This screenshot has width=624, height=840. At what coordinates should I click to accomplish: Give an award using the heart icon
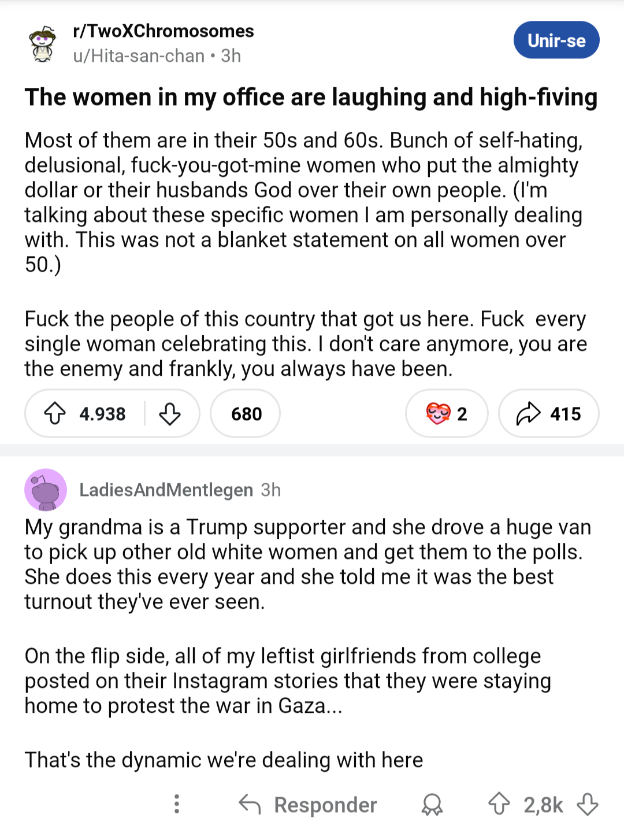[446, 413]
